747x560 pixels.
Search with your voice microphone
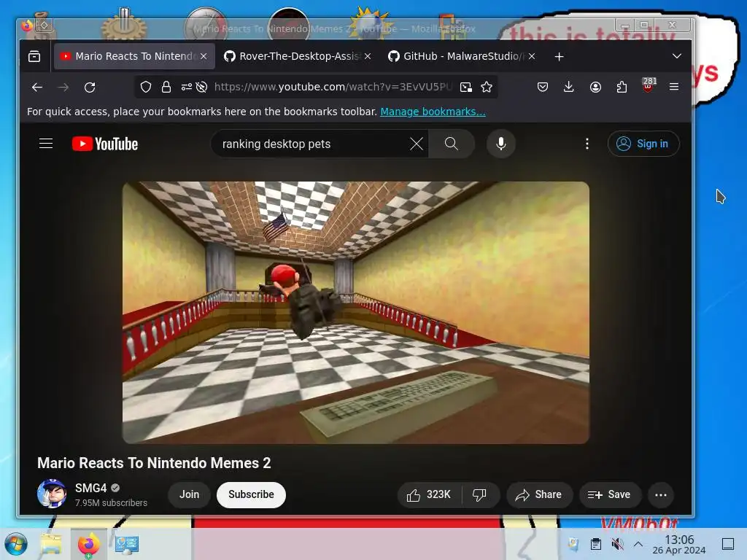500,144
